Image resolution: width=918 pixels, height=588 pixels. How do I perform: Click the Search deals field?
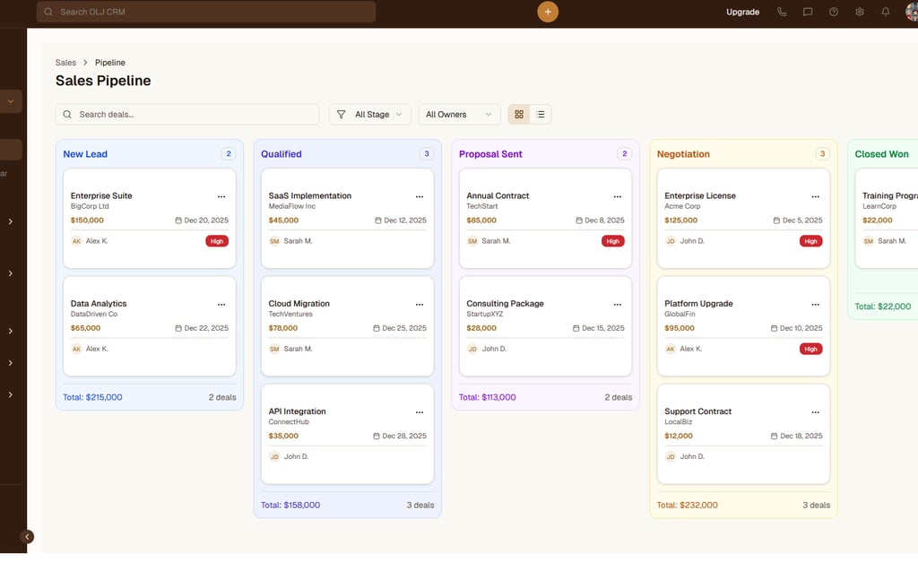pyautogui.click(x=187, y=114)
